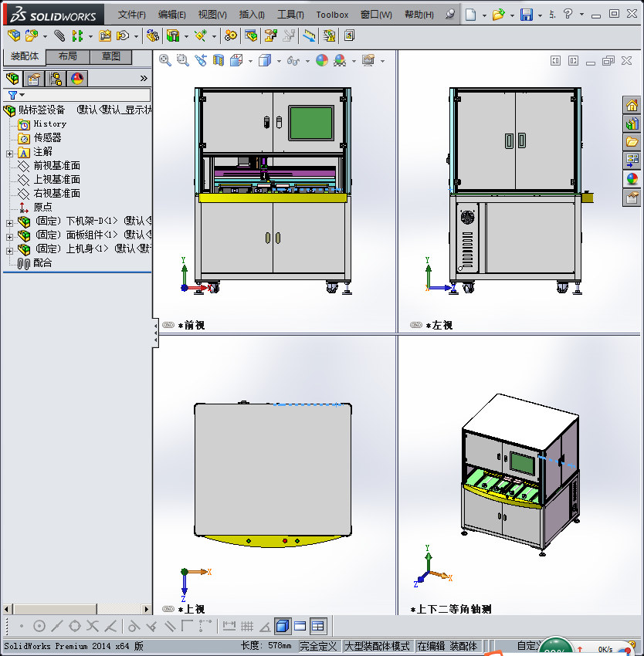Viewport: 644px width, 656px height.
Task: Toggle the shaded sketch contours cube
Action: click(283, 626)
